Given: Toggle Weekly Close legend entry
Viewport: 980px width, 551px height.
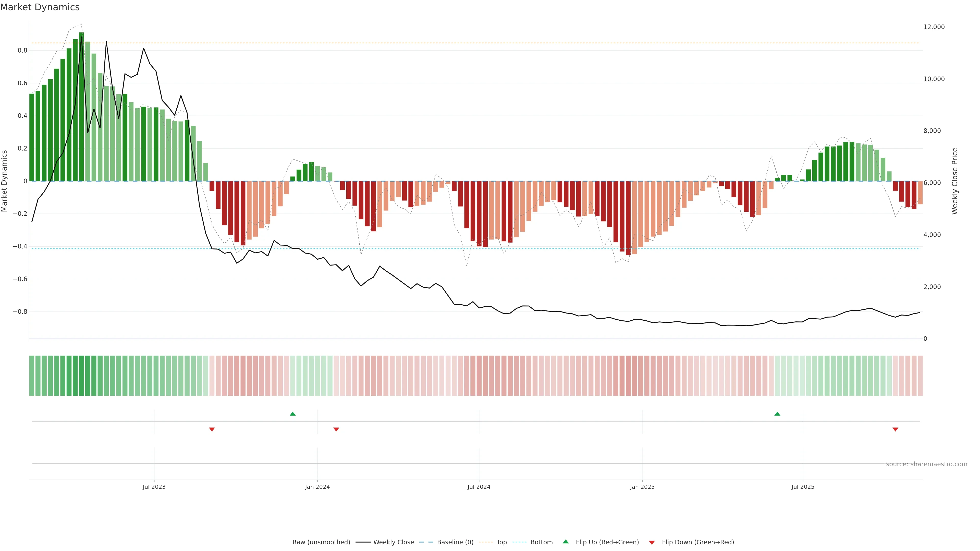Looking at the screenshot, I should pyautogui.click(x=393, y=542).
